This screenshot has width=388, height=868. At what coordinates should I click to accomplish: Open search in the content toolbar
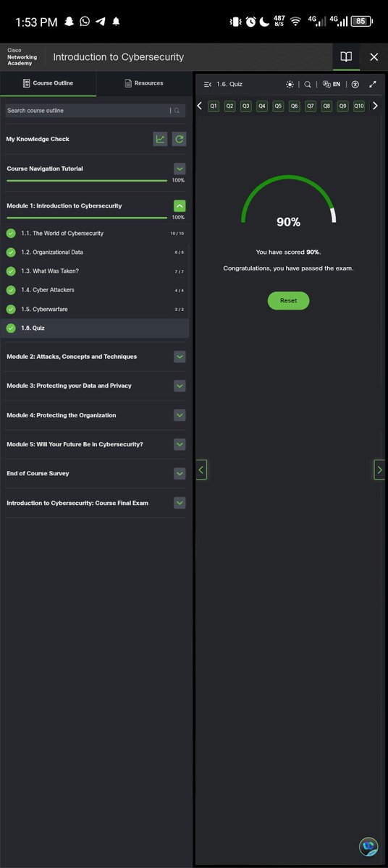click(308, 85)
